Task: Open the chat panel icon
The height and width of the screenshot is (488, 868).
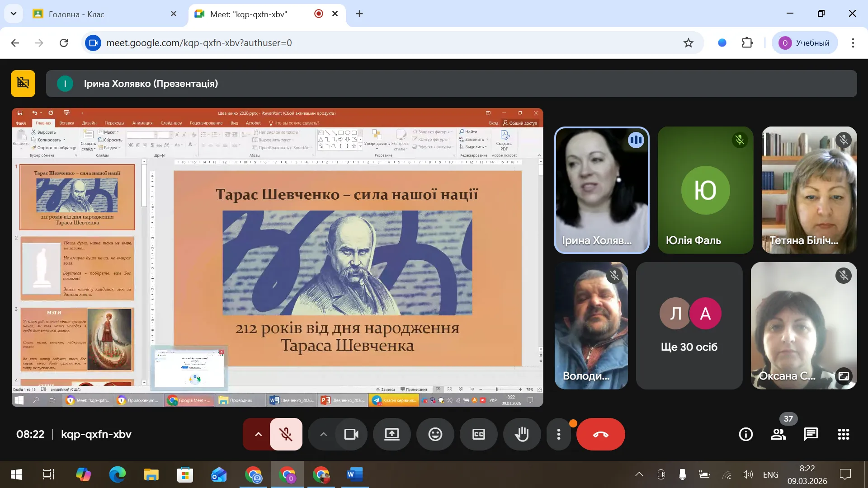Action: (811, 434)
